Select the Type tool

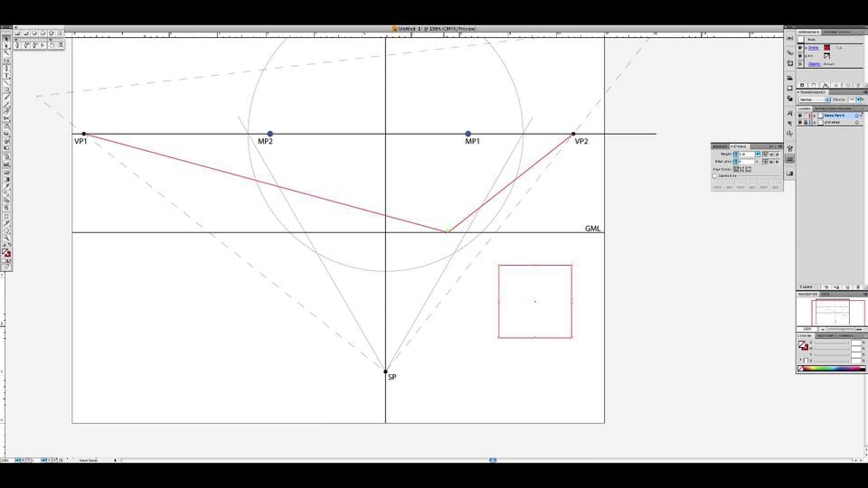[x=6, y=75]
